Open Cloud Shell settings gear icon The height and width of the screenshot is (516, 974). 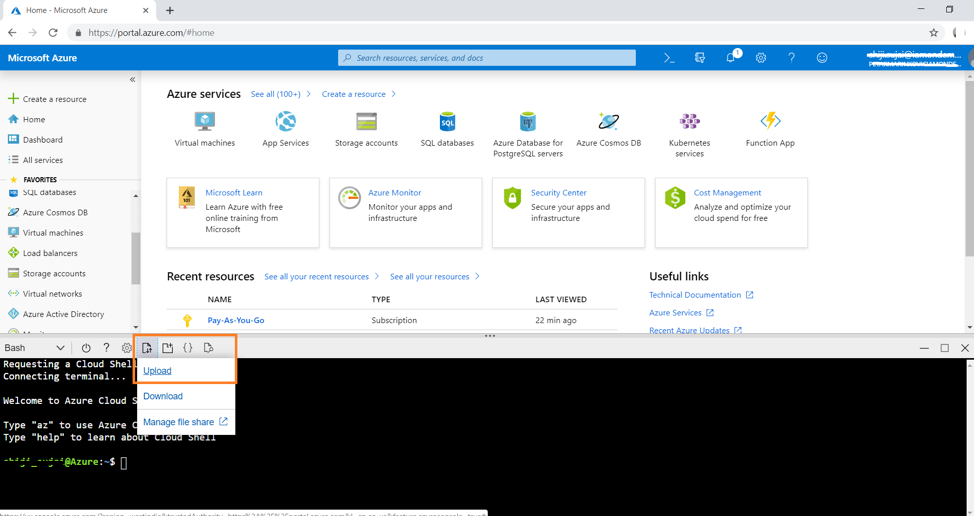[x=126, y=348]
